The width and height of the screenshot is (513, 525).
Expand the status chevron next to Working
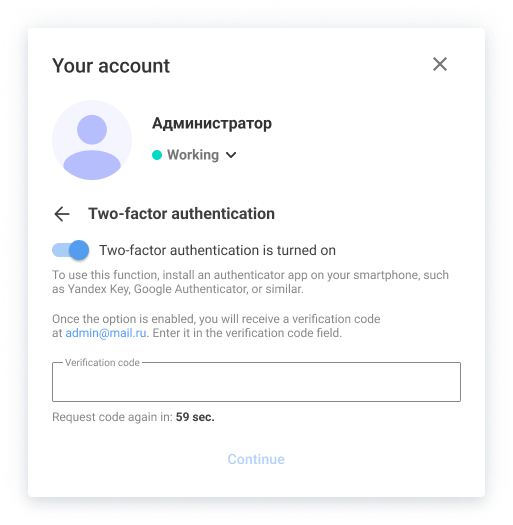[x=231, y=155]
